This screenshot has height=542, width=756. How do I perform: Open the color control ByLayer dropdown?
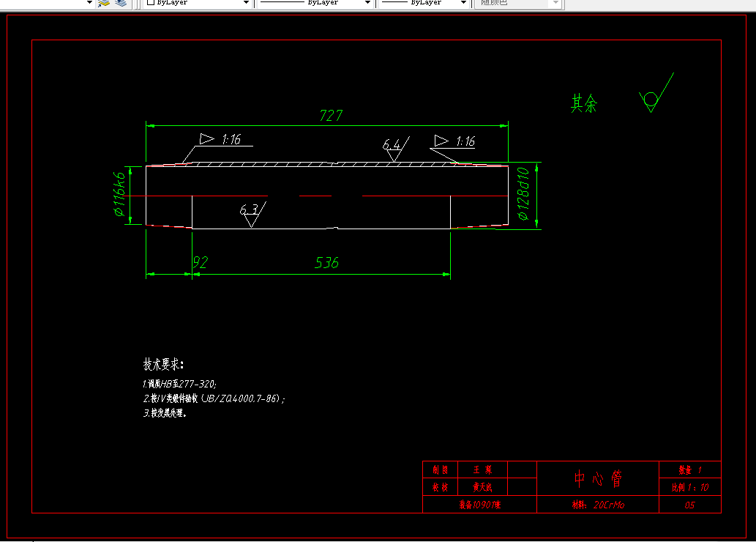(x=198, y=2)
